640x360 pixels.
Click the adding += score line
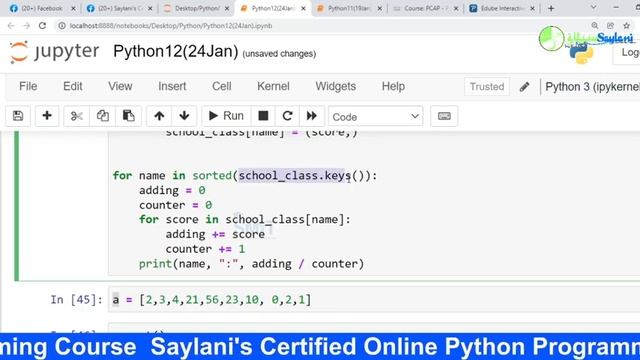[215, 234]
